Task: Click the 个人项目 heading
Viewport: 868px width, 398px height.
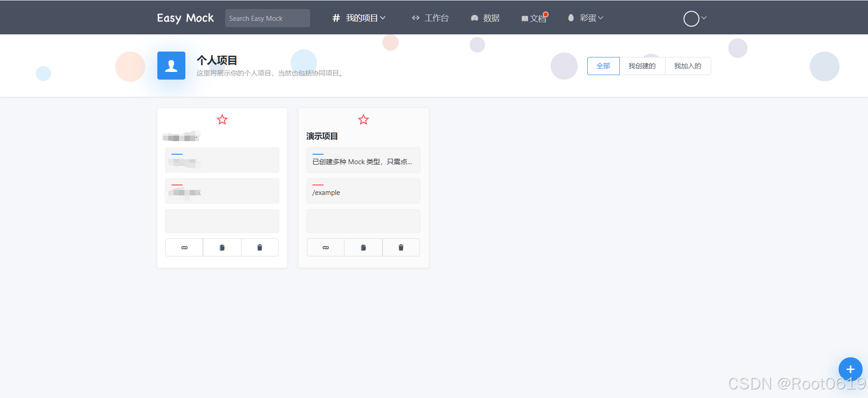Action: [x=217, y=60]
